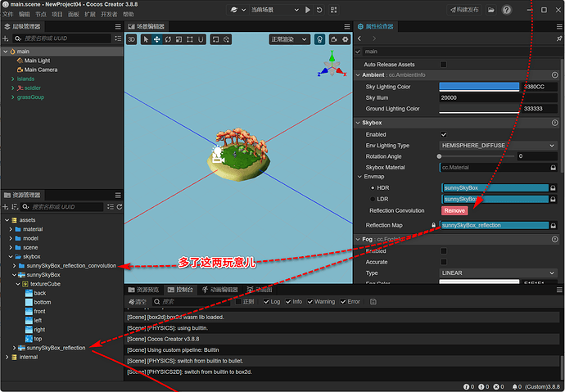Open the 开发者 menu
The height and width of the screenshot is (392, 565).
click(x=109, y=15)
